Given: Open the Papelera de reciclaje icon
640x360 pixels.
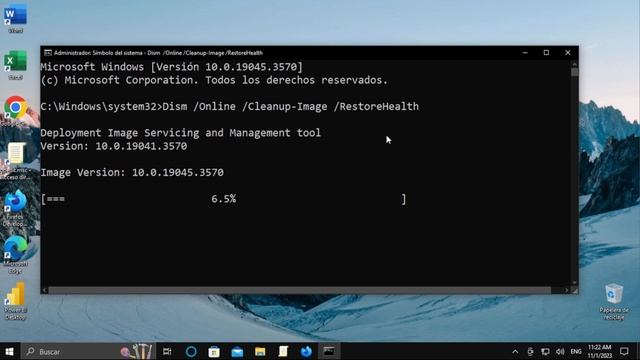Looking at the screenshot, I should 614,301.
